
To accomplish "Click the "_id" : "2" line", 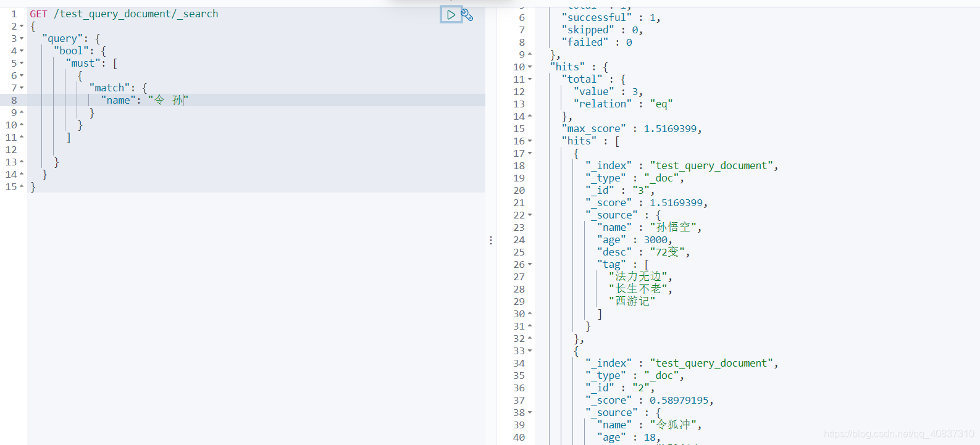I will point(620,388).
